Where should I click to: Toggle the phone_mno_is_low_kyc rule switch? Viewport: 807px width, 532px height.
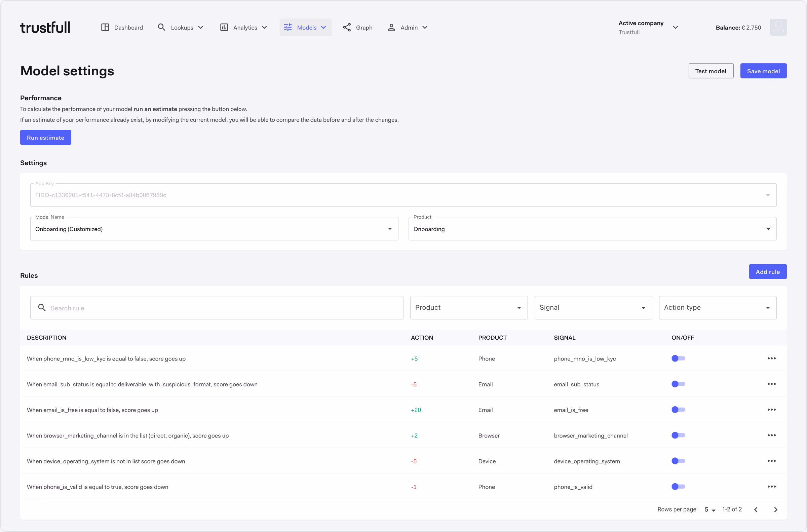(678, 358)
